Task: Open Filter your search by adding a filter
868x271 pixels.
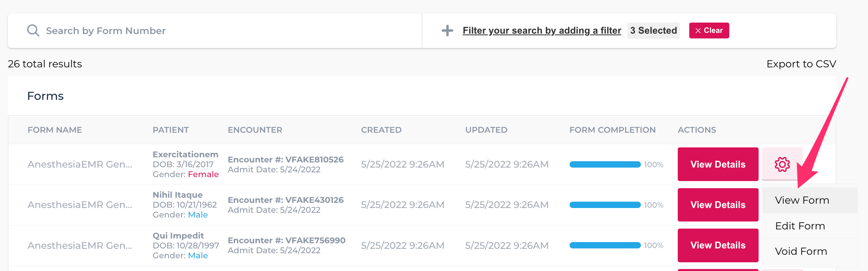Action: tap(541, 31)
